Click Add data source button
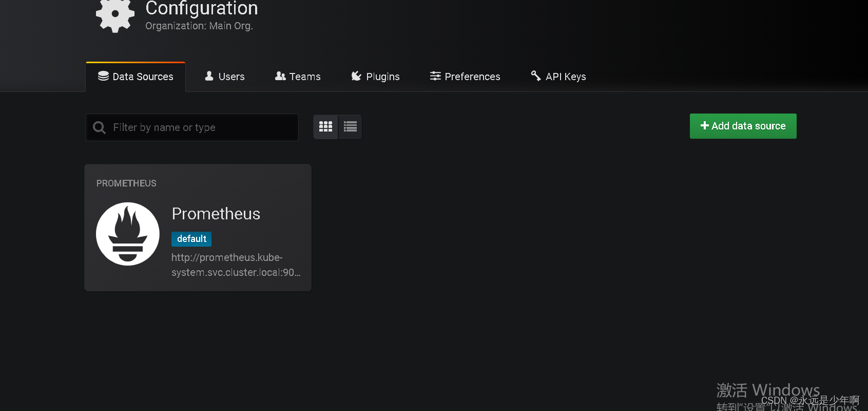 pos(743,126)
